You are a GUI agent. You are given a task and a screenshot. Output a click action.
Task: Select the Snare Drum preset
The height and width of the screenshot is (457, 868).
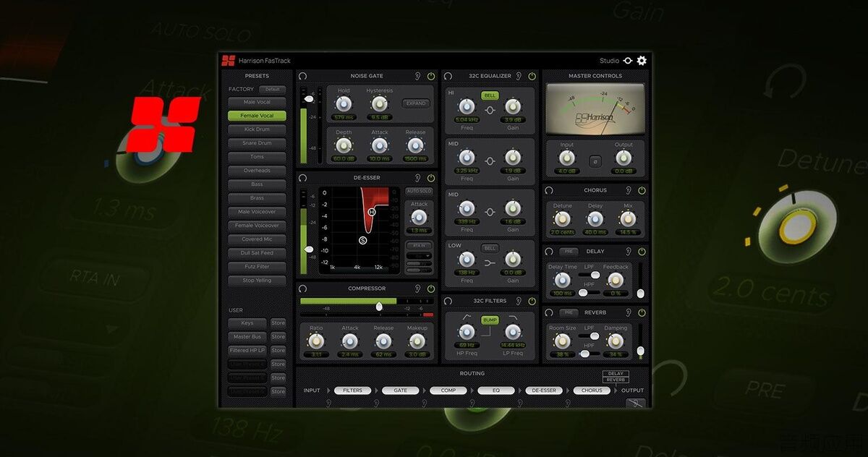(x=257, y=143)
